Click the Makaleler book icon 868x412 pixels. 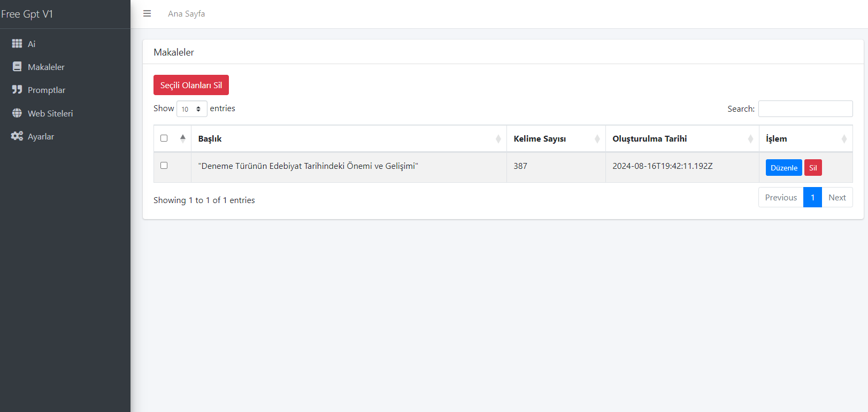pyautogui.click(x=17, y=67)
